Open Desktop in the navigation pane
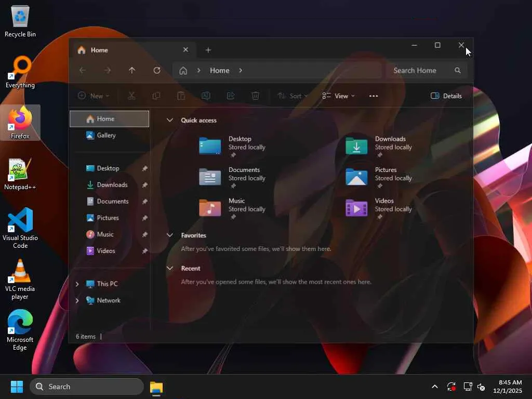Image resolution: width=532 pixels, height=399 pixels. coord(109,168)
